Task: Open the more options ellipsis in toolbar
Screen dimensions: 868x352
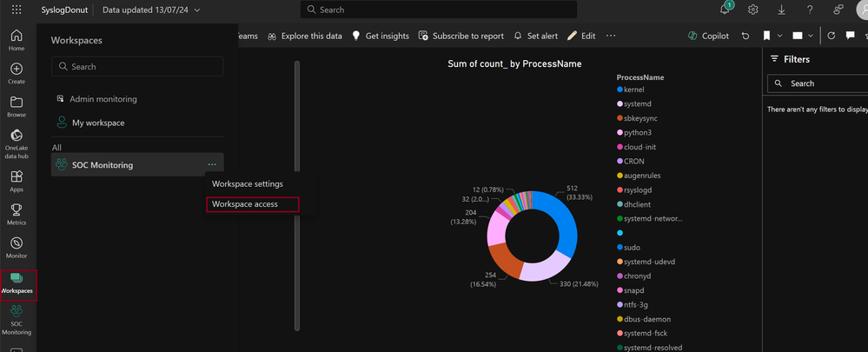Action: [x=611, y=36]
